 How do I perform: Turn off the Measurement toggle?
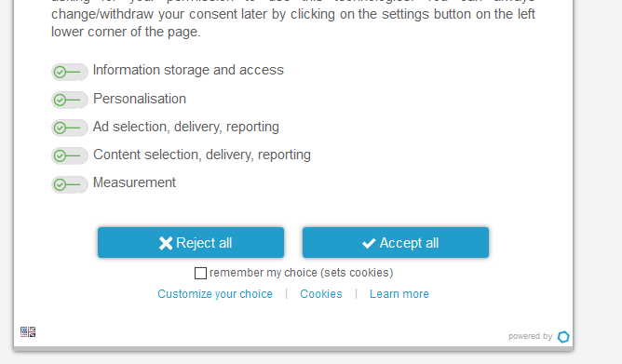[70, 184]
